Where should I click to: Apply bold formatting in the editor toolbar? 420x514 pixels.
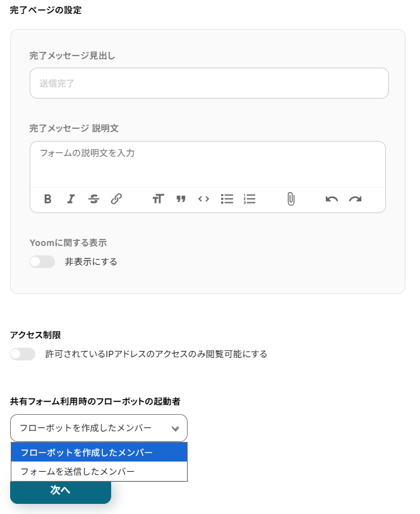point(48,199)
